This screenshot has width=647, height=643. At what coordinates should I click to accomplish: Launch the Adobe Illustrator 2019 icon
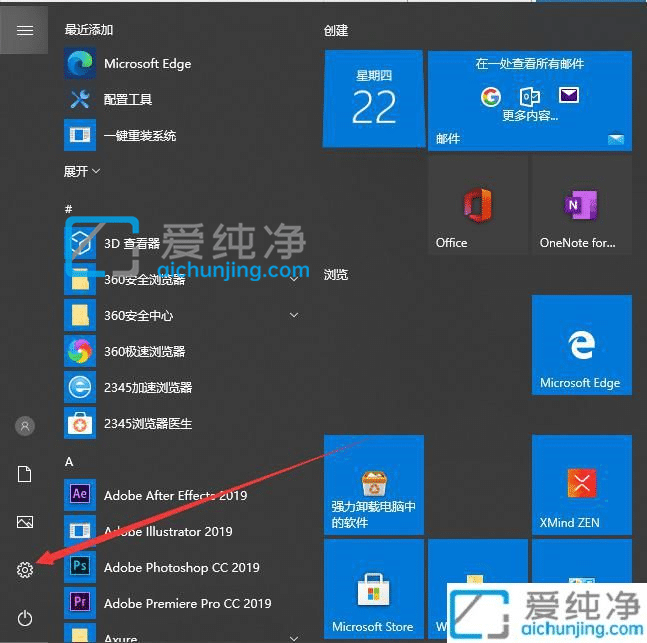[x=80, y=531]
